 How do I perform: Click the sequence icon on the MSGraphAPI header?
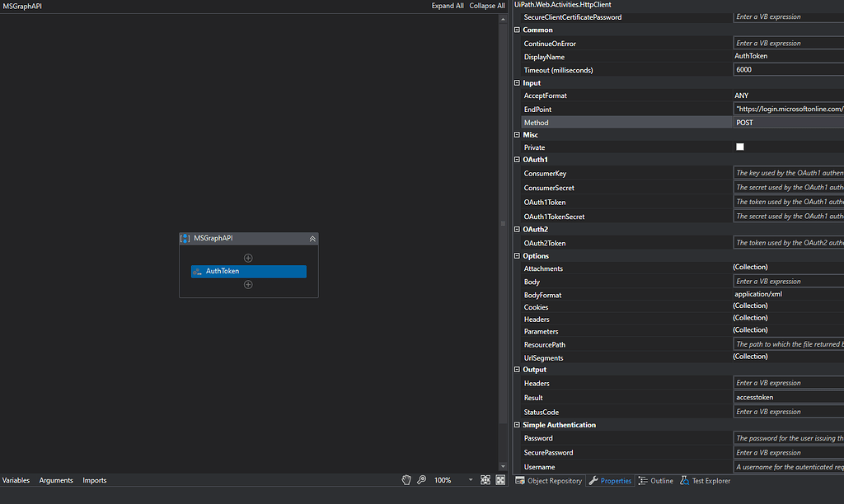point(185,239)
